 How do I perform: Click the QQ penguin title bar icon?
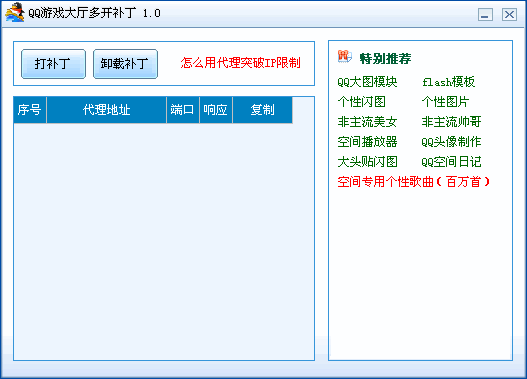point(14,12)
